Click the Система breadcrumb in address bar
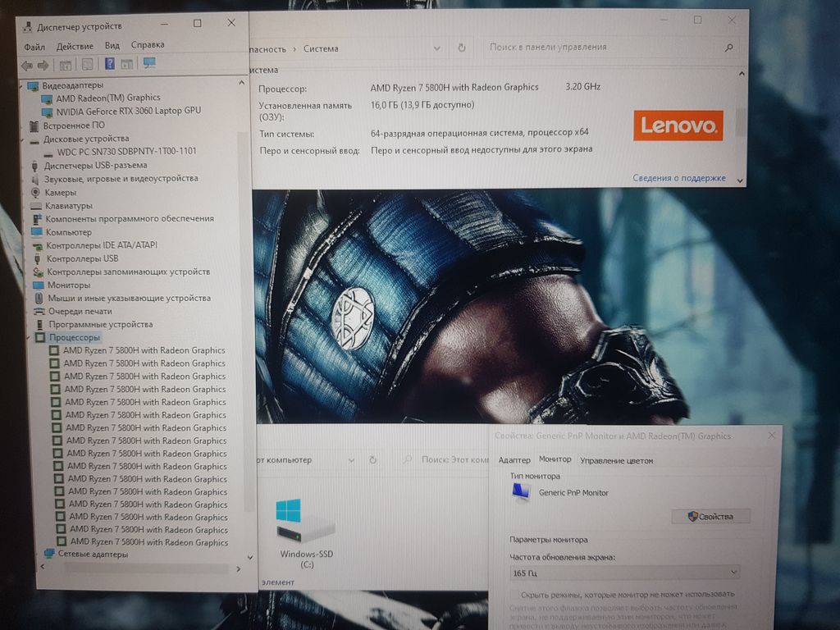This screenshot has width=840, height=630. 321,48
